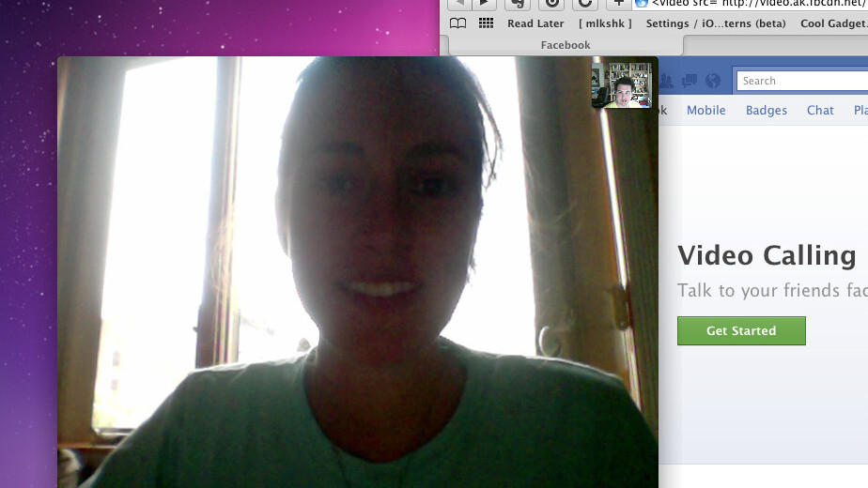Screen dimensions: 868x488
Task: Open the Mobile navigation item
Action: 705,110
